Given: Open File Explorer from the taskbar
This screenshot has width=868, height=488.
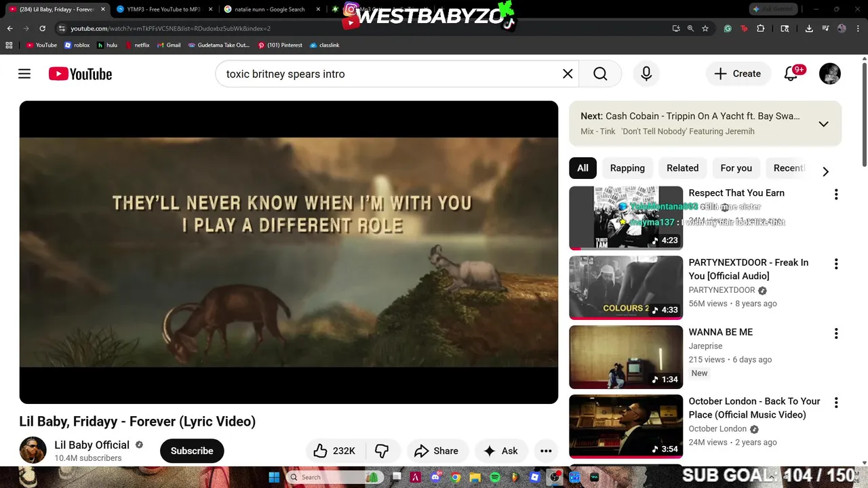Looking at the screenshot, I should [x=475, y=477].
